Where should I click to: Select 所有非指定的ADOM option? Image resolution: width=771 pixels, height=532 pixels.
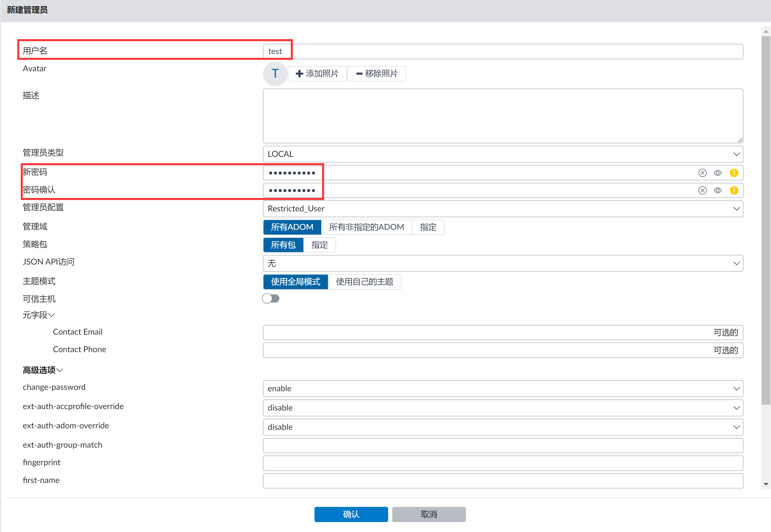(366, 227)
